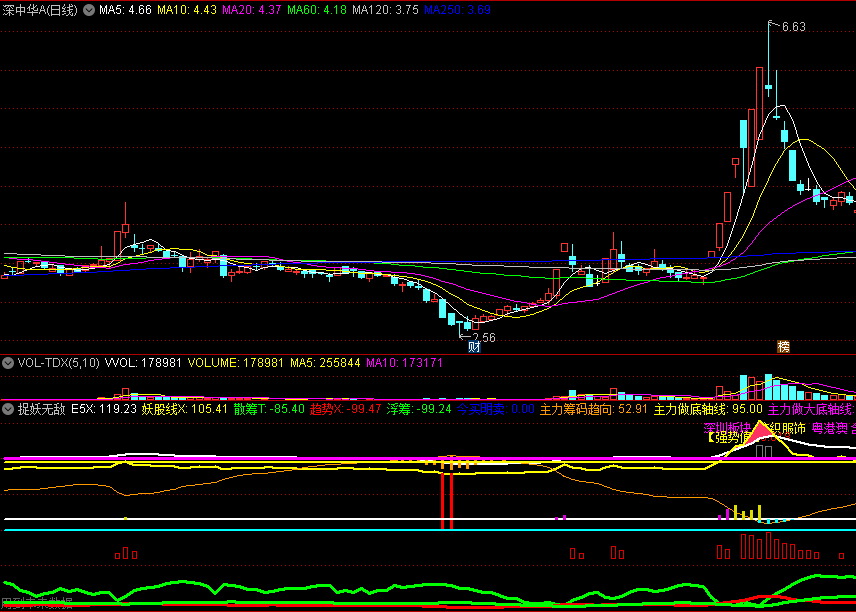Click the 妖股线X: 105.41 value

pyautogui.click(x=185, y=409)
